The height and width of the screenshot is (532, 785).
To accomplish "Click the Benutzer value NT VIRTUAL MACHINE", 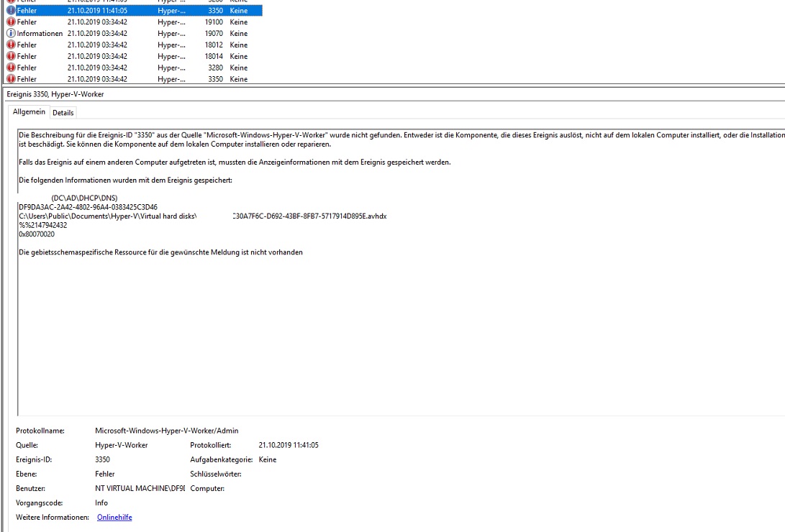I will pyautogui.click(x=140, y=488).
